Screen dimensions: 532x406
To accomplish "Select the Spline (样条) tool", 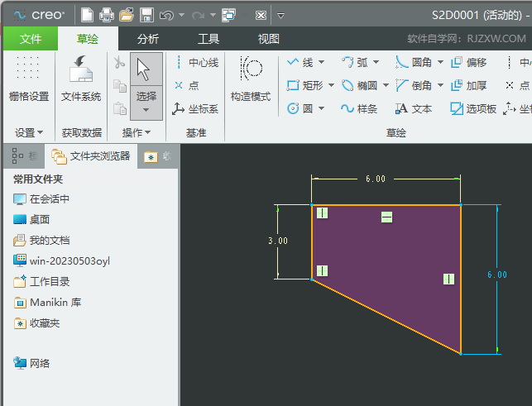I will pos(359,108).
